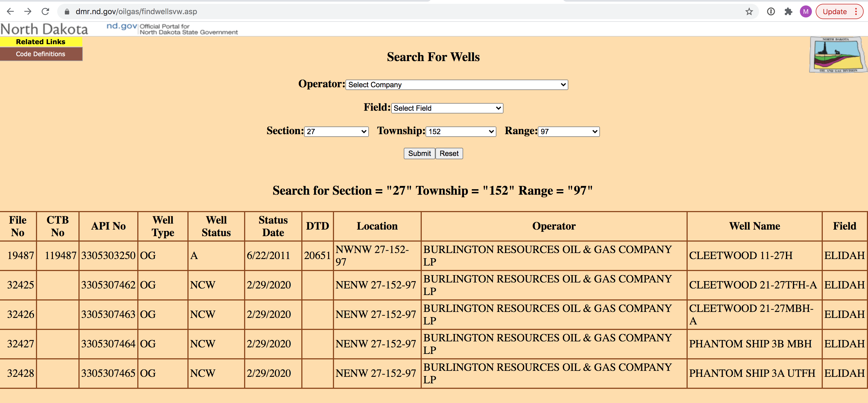
Task: Select well name PHANTOM SHIP 3B MBH
Action: (754, 344)
